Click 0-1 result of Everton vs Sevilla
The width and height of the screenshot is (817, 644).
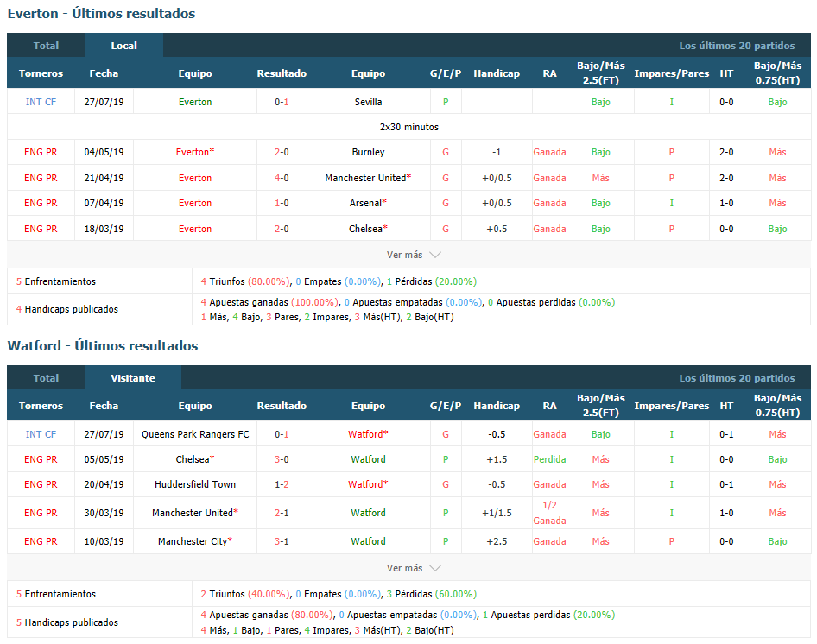click(x=282, y=102)
